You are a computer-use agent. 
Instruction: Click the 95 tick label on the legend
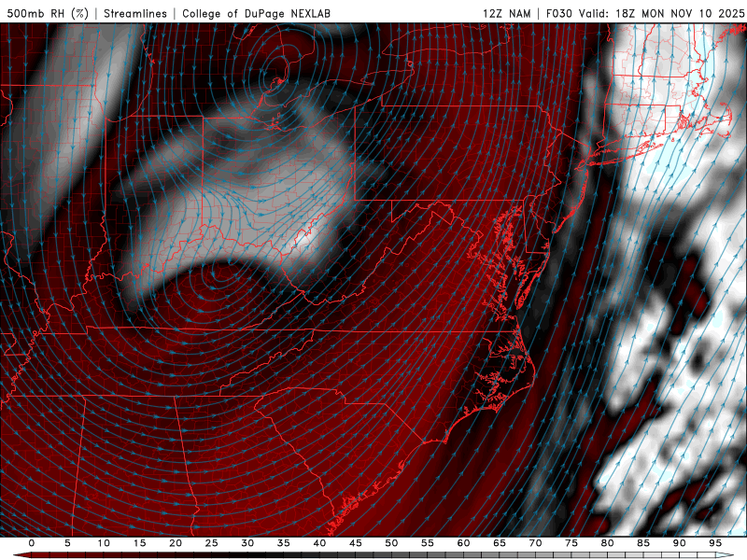pyautogui.click(x=715, y=543)
